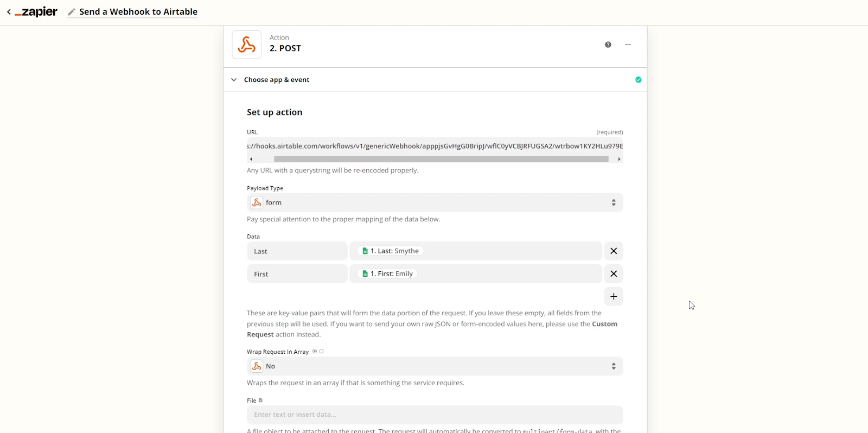The height and width of the screenshot is (433, 868).
Task: Click the webhook icon in Payload Type field
Action: pyautogui.click(x=257, y=202)
